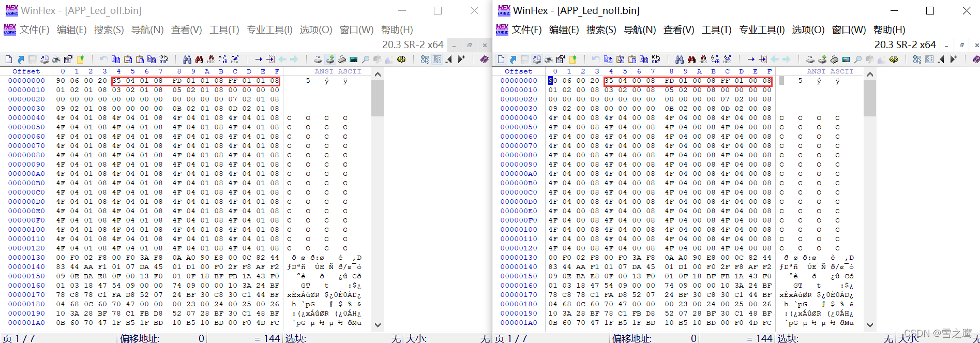This screenshot has height=343, width=980.
Task: Click ANSI ASCII column header in APP_Led_noff.bin window
Action: click(x=830, y=71)
